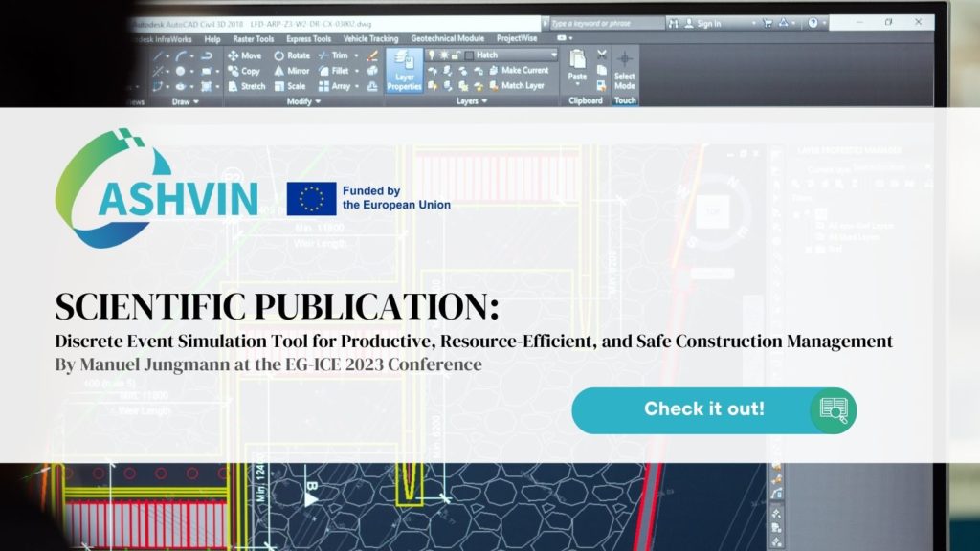Screen dimensions: 980x551
Task: Click the Copy tool in the Modify panel
Action: [244, 71]
